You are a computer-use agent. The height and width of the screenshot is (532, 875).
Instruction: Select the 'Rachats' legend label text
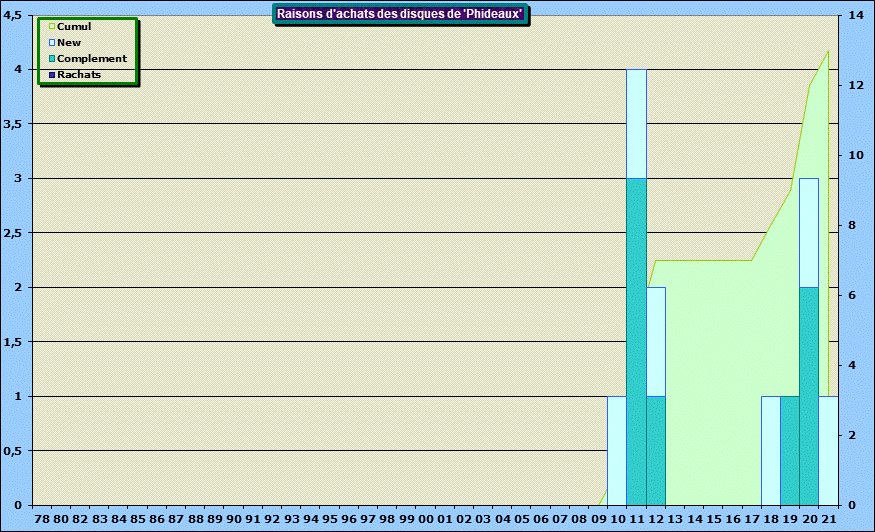79,75
